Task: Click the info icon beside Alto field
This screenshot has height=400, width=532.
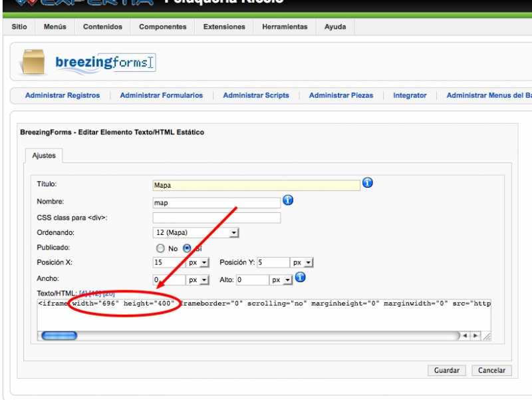Action: 301,278
